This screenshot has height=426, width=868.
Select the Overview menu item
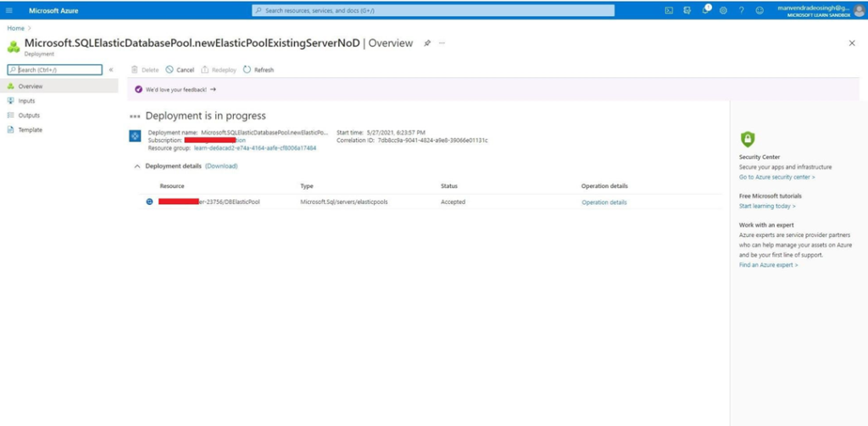point(58,86)
